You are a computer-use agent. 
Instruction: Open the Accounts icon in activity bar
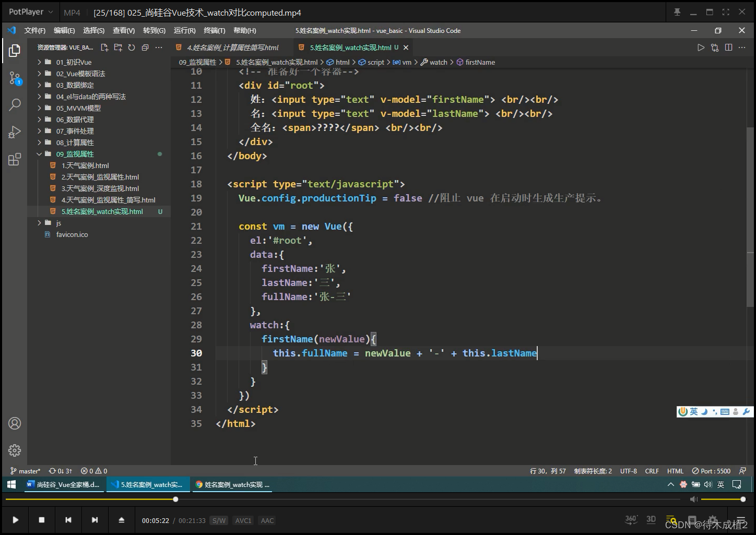click(x=15, y=423)
